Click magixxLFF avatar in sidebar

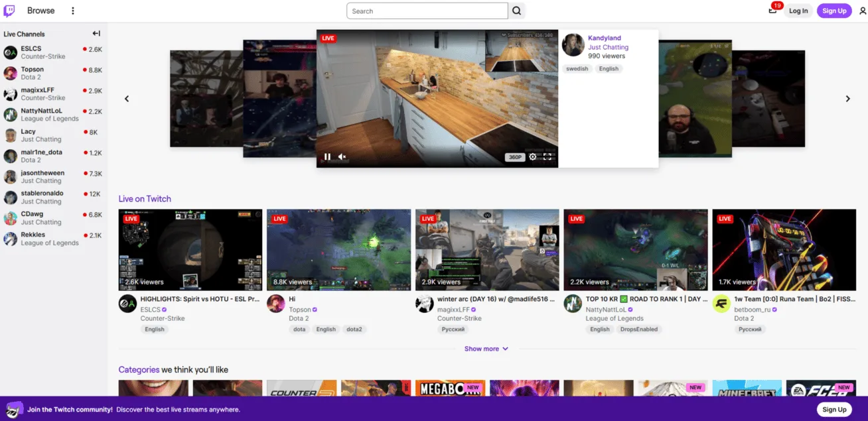tap(11, 93)
